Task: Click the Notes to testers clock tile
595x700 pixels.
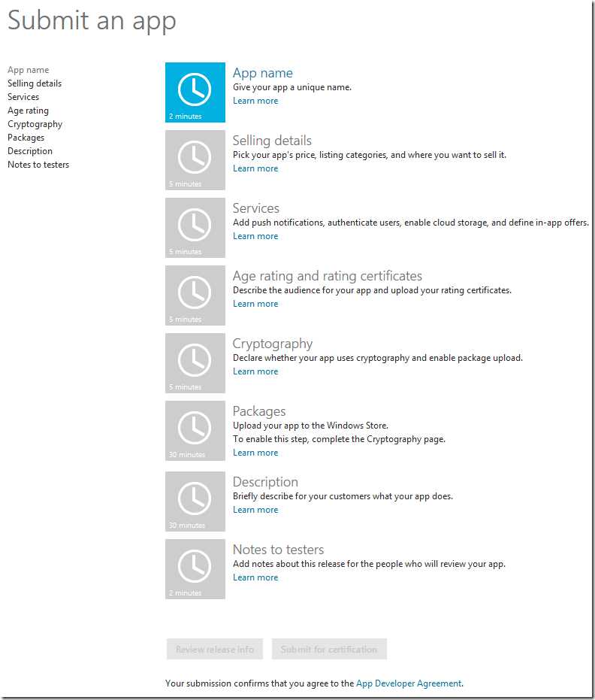Action: click(195, 569)
